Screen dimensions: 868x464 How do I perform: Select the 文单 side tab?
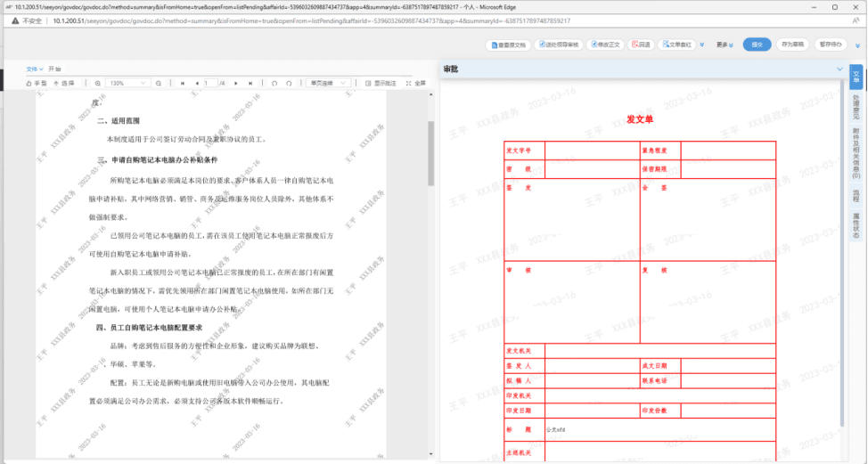(856, 77)
